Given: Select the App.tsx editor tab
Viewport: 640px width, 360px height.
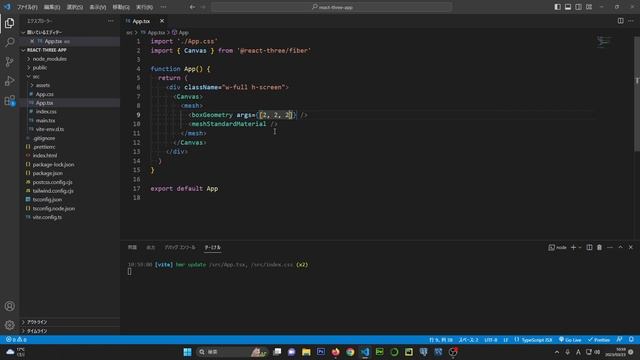Looking at the screenshot, I should 141,21.
